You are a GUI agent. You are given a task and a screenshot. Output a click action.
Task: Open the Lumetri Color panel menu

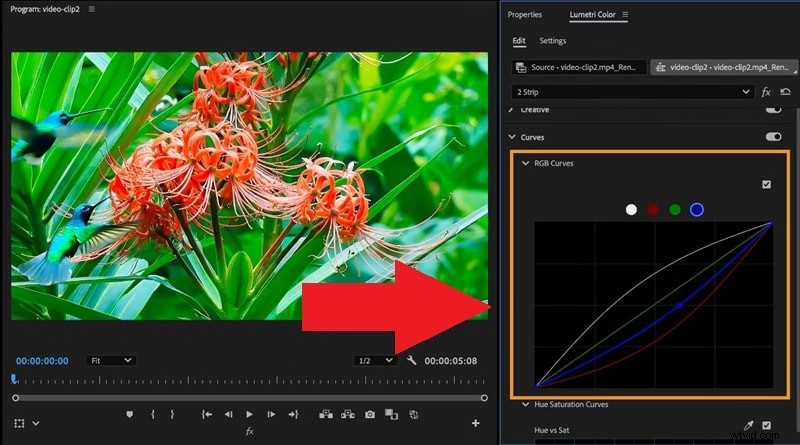(x=625, y=14)
